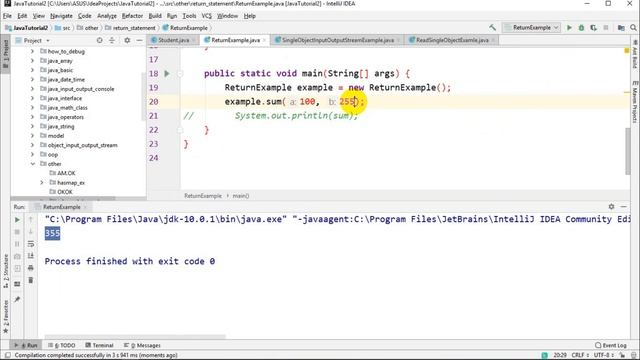Click the Run tool window button at bottom
640x360 pixels.
pos(26,345)
